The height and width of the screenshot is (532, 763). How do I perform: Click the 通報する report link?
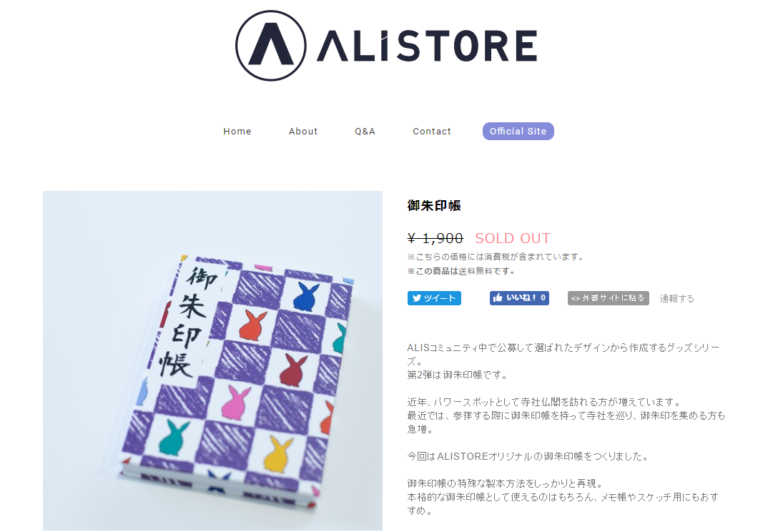pyautogui.click(x=676, y=298)
